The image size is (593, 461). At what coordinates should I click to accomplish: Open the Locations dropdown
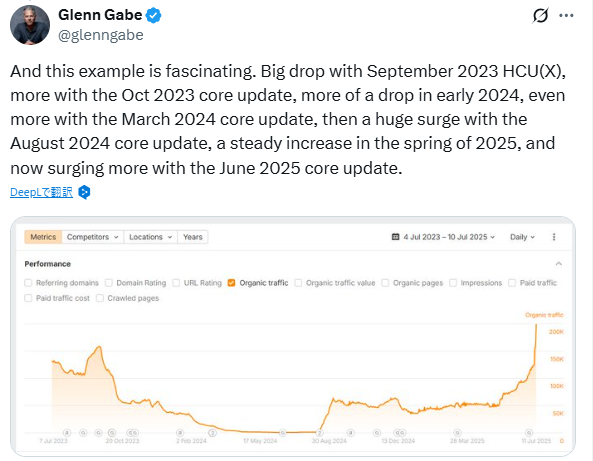click(151, 237)
